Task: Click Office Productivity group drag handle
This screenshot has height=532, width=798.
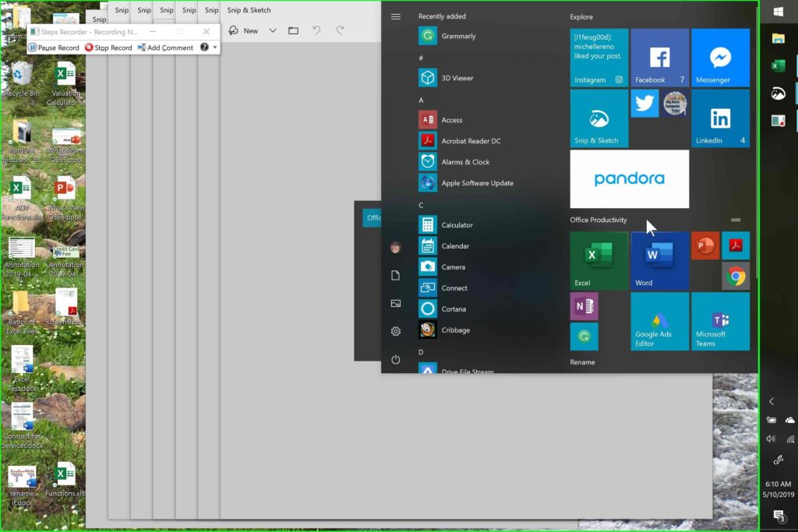Action: click(736, 220)
